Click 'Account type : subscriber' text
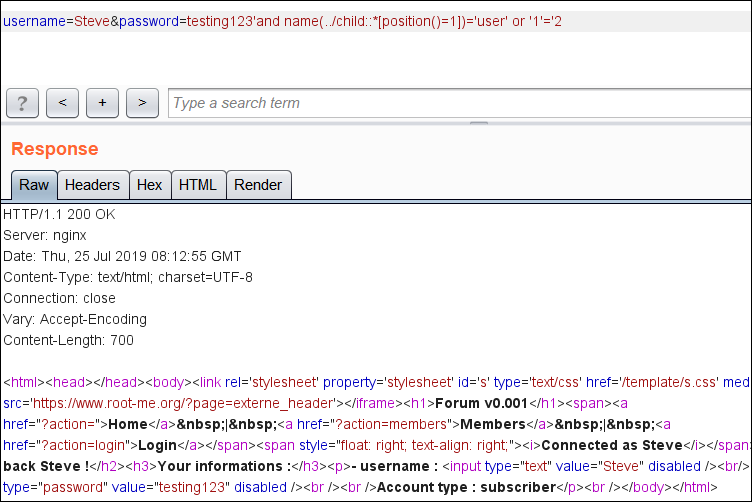Screen dimensions: 752x502 pyautogui.click(x=466, y=488)
